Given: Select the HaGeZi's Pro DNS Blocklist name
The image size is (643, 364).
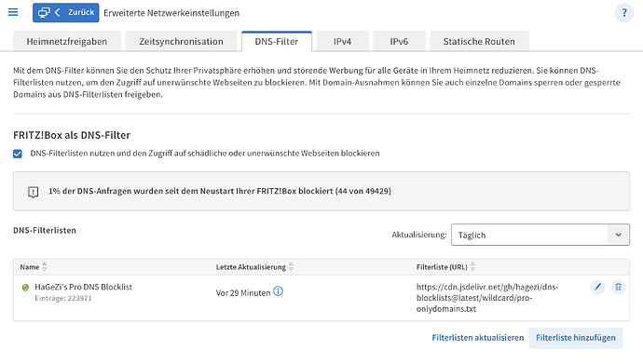Looking at the screenshot, I should click(x=83, y=287).
